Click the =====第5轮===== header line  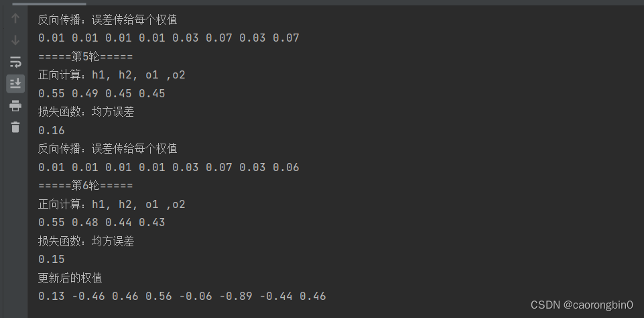point(85,57)
